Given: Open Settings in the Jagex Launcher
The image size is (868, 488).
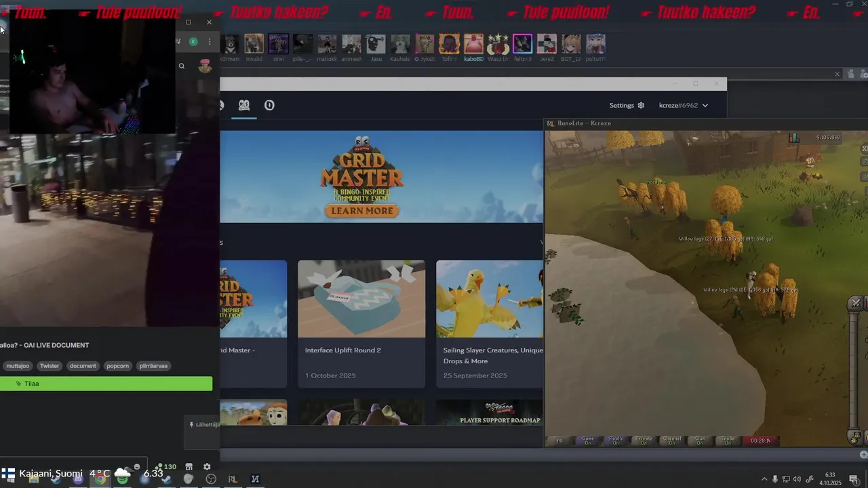Looking at the screenshot, I should [627, 105].
